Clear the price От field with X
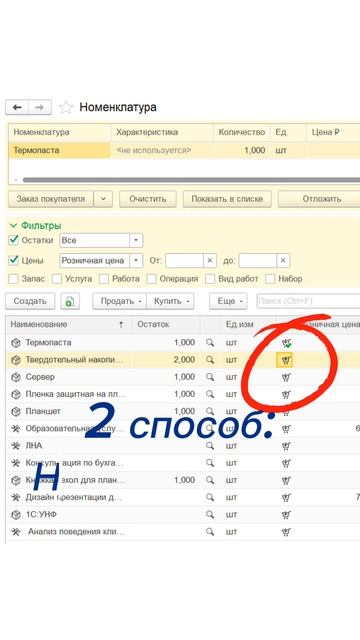The height and width of the screenshot is (640, 360). click(x=210, y=260)
